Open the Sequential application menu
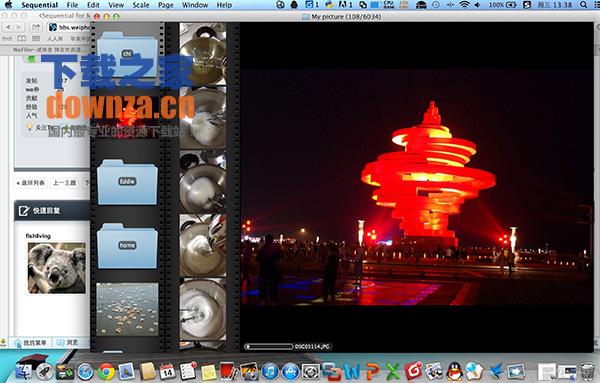Image resolution: width=600 pixels, height=383 pixels. 39,5
